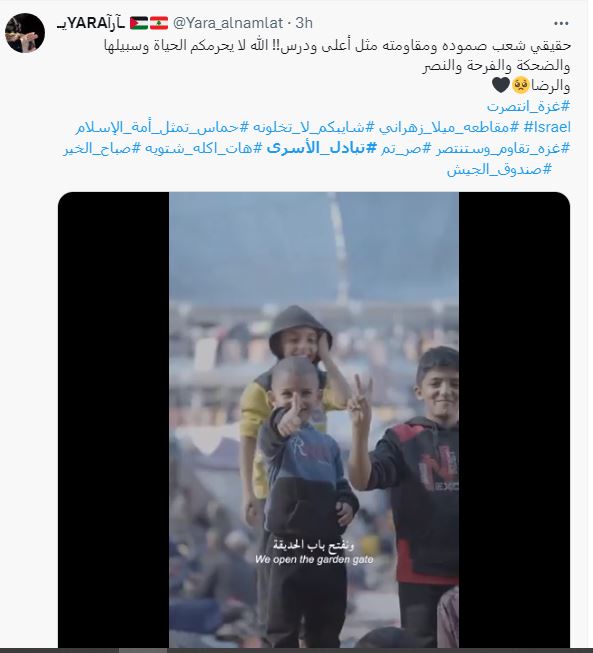The width and height of the screenshot is (593, 653).
Task: Open the #غزة_انتصرت hashtag
Action: [528, 106]
